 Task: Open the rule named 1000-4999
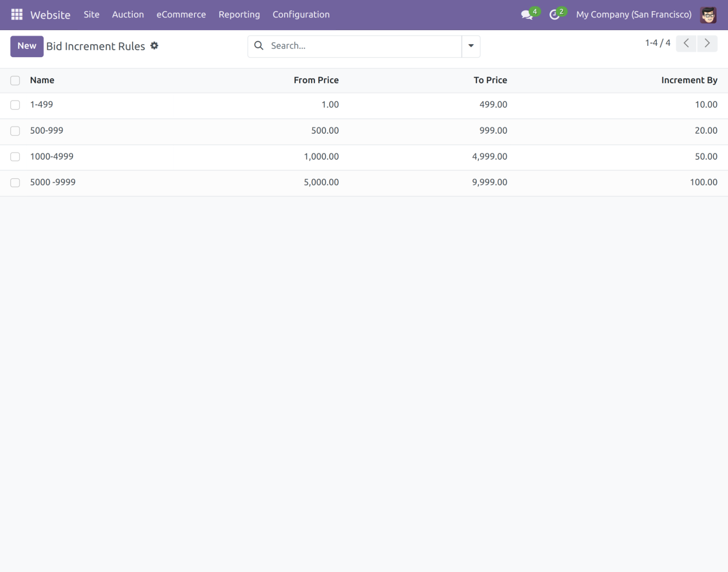tap(52, 156)
